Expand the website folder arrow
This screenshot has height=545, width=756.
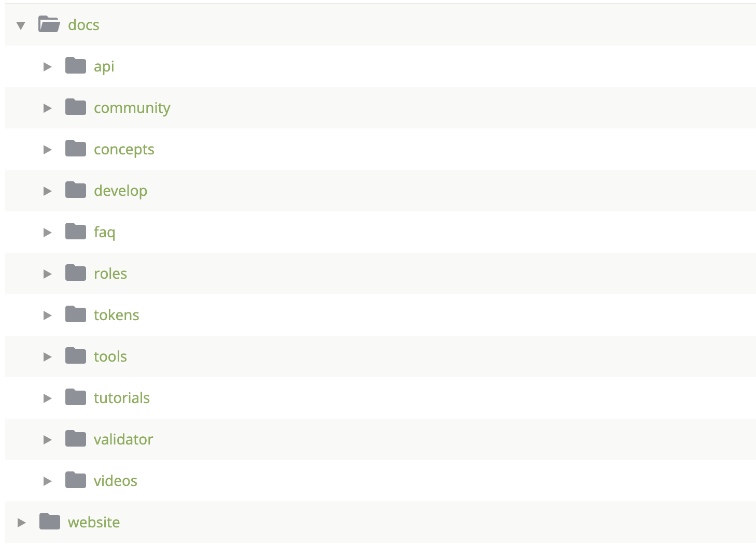click(21, 523)
